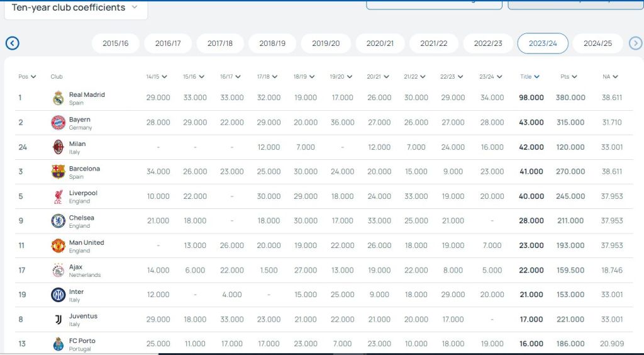Viewport: 644px width, 355px height.
Task: Click the AC Milan crest icon
Action: coord(58,147)
